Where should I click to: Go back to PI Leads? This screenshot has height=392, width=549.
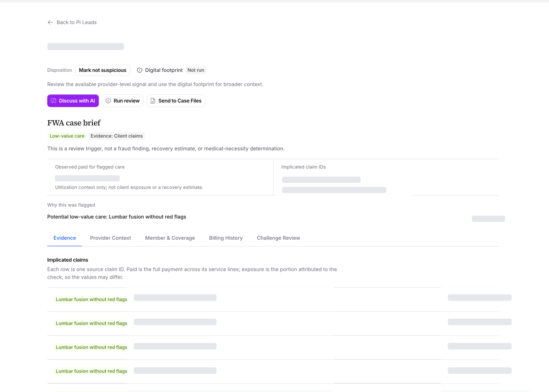coord(72,22)
